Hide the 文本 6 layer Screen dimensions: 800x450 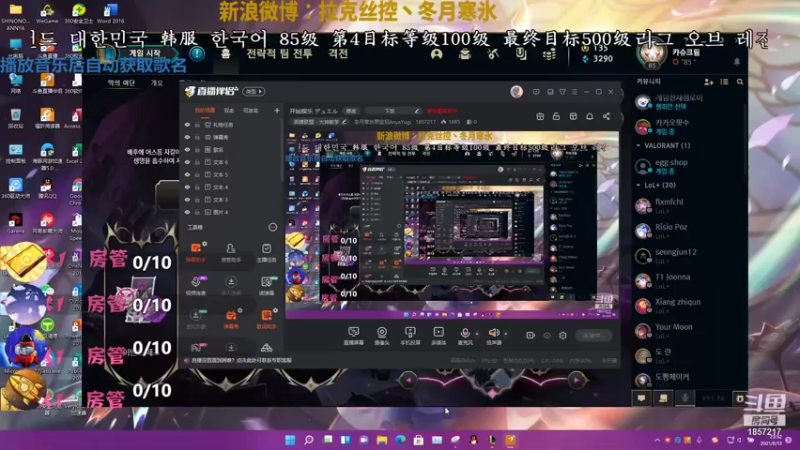pyautogui.click(x=187, y=162)
